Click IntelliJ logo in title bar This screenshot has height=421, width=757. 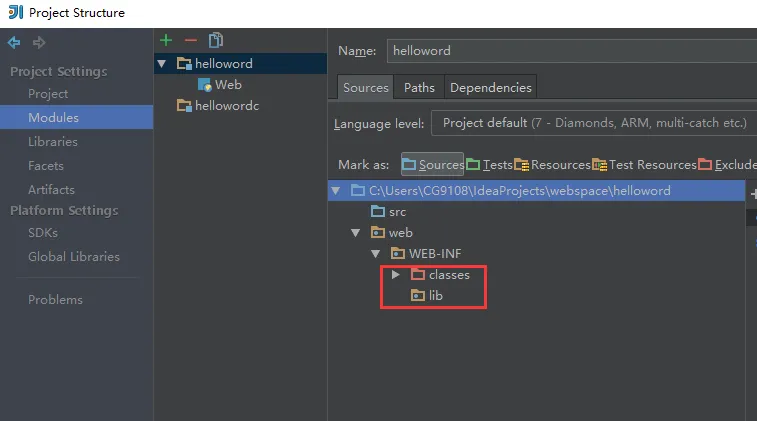tap(16, 12)
